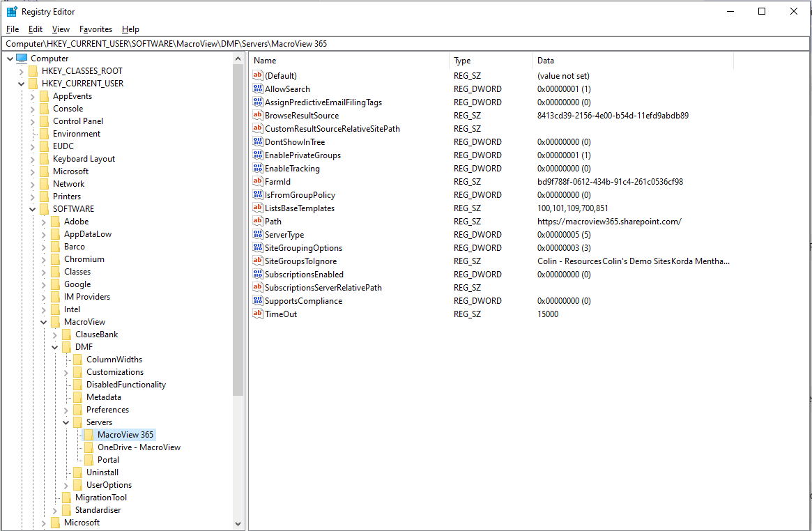This screenshot has width=812, height=531.
Task: Click the DWORD icon beside IsFromGroupPolicy
Action: click(258, 194)
